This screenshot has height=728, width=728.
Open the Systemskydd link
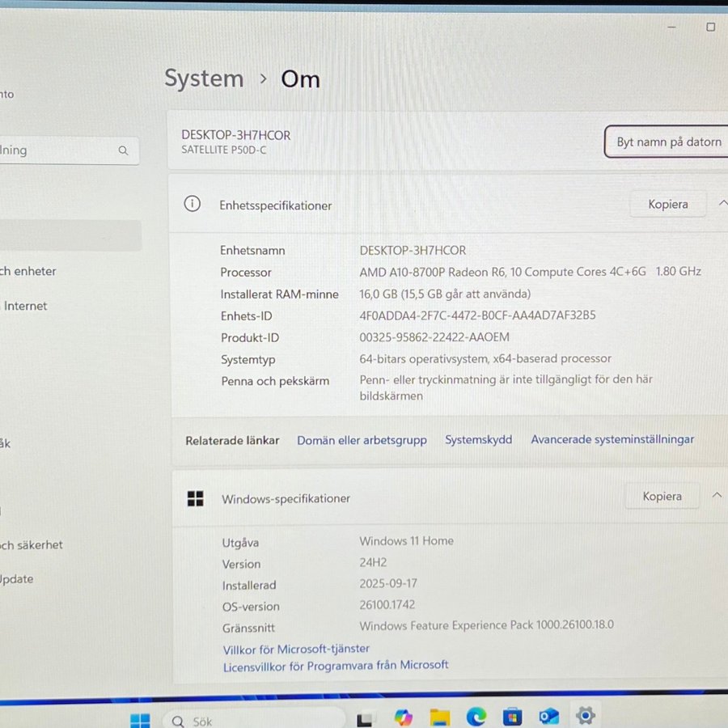tap(478, 440)
